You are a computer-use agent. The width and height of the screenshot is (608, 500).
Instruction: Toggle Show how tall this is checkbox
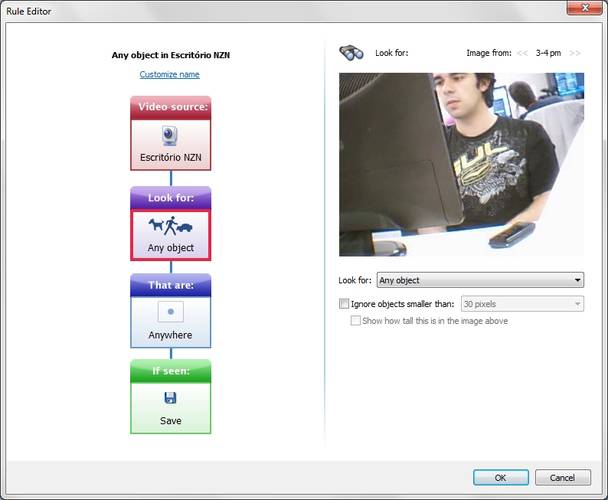click(355, 321)
